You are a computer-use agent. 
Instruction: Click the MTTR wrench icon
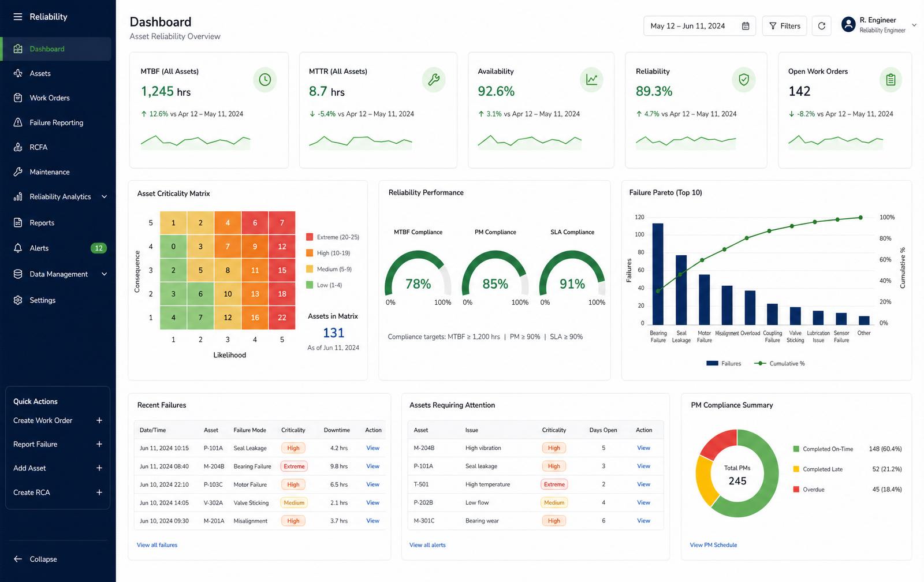(x=434, y=80)
